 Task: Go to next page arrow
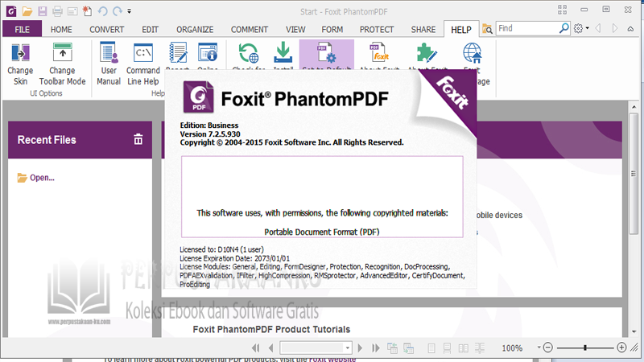point(360,348)
